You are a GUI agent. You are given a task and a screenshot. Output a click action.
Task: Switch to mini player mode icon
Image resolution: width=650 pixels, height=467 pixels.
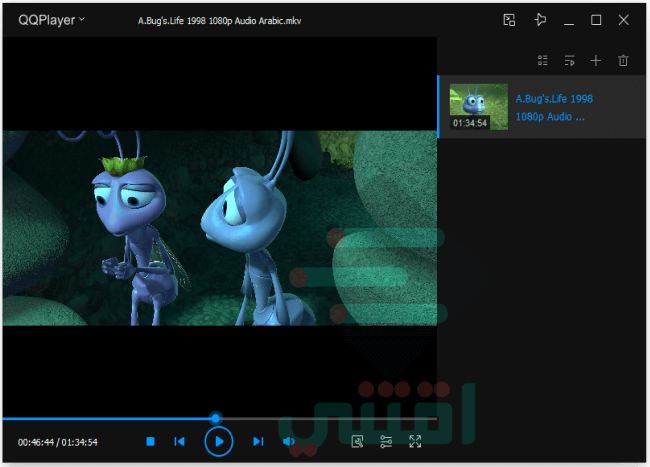[509, 20]
